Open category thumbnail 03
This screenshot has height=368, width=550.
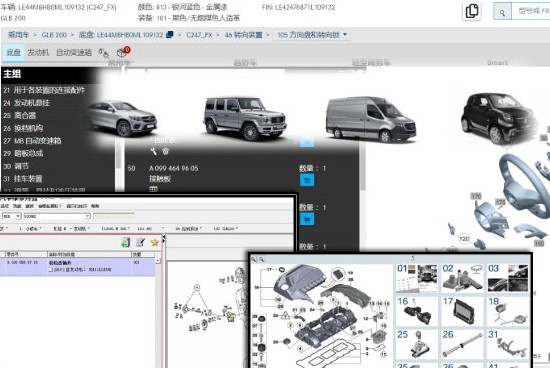tap(507, 279)
